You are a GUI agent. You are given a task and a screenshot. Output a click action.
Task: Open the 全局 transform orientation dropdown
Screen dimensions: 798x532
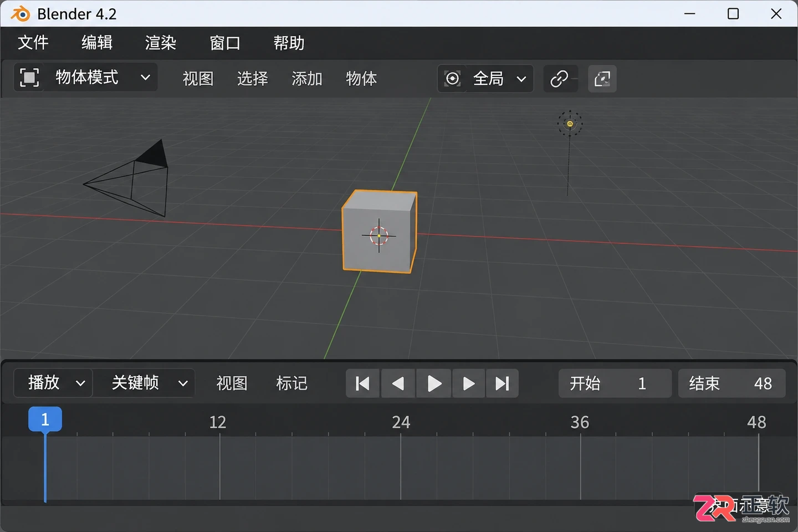point(485,79)
